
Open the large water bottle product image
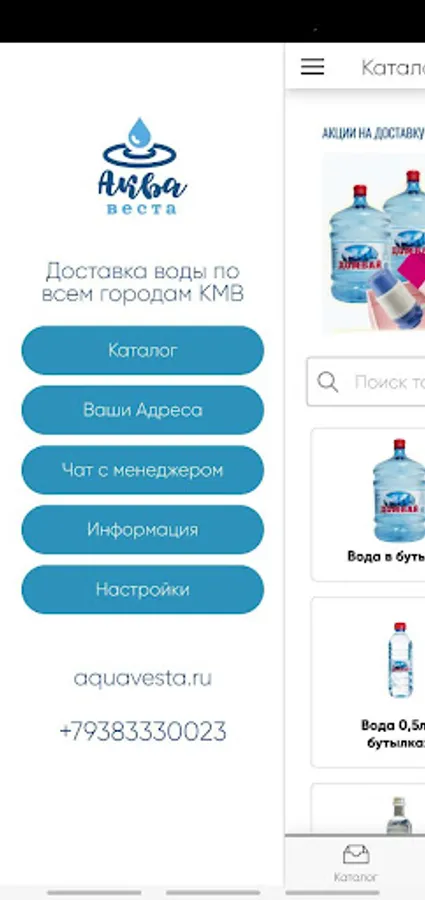(399, 490)
